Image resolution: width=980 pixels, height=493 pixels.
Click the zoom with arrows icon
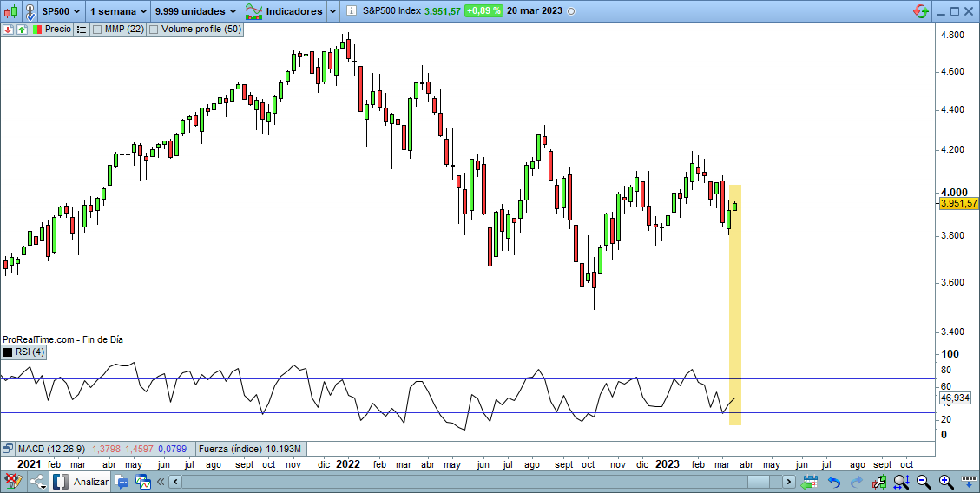[901, 482]
